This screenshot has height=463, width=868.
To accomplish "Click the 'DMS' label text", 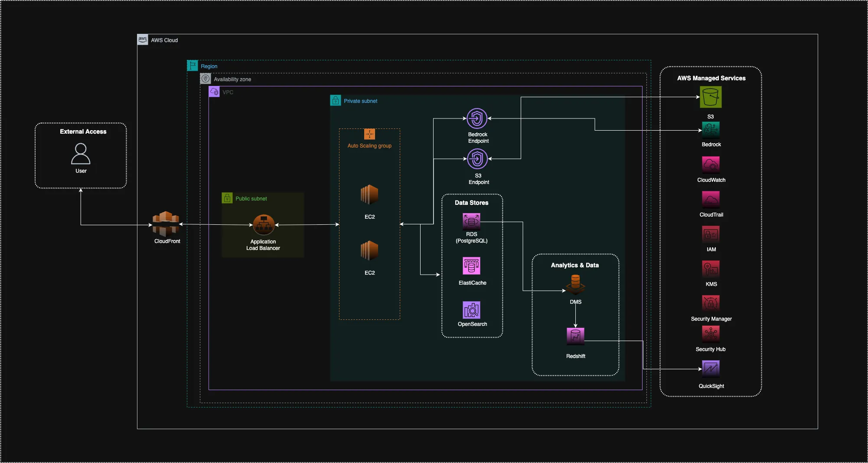I will click(575, 302).
